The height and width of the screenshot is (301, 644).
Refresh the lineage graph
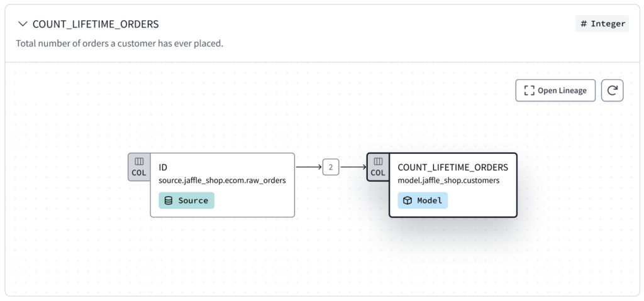[613, 90]
